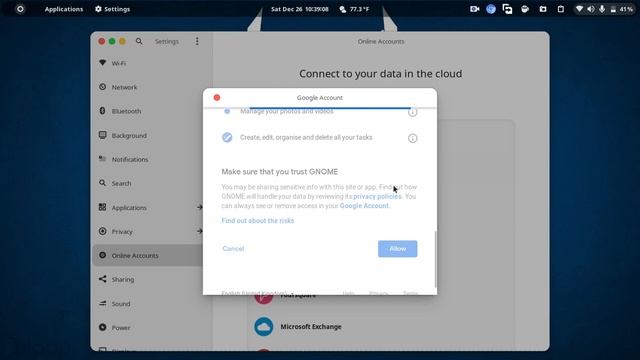Close the Google Account dialog

[x=217, y=98]
